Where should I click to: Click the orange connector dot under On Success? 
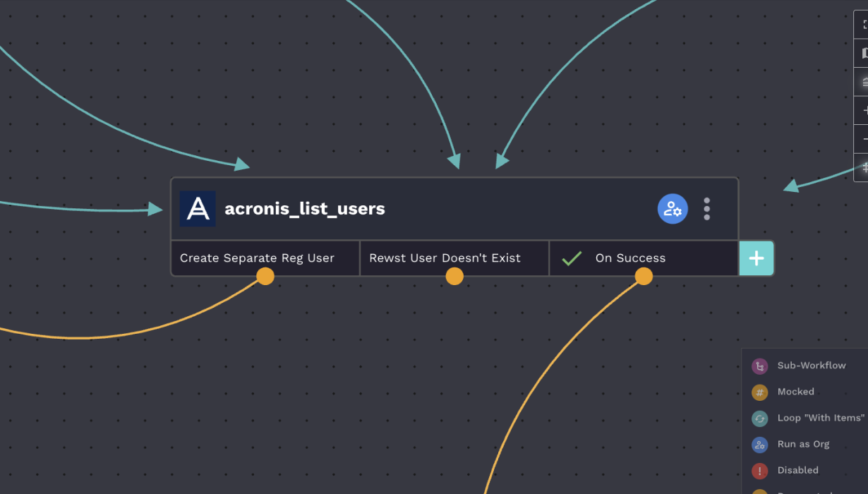(x=644, y=276)
